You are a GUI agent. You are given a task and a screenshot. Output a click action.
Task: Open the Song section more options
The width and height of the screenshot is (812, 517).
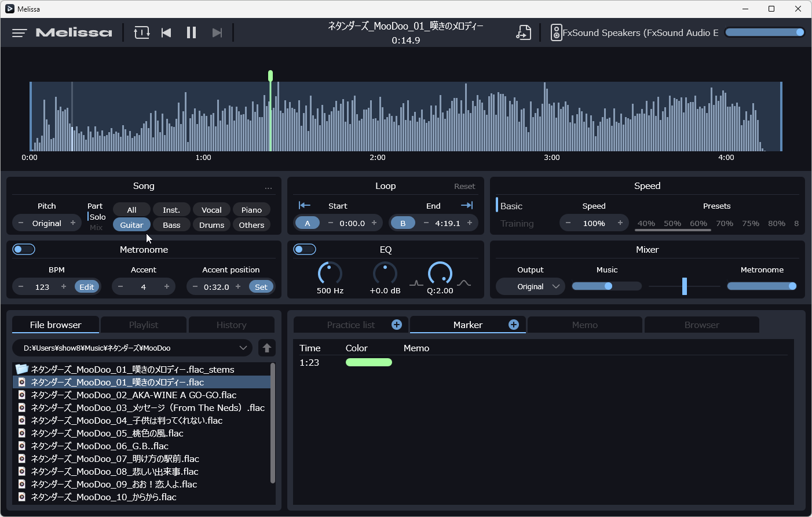click(x=268, y=187)
